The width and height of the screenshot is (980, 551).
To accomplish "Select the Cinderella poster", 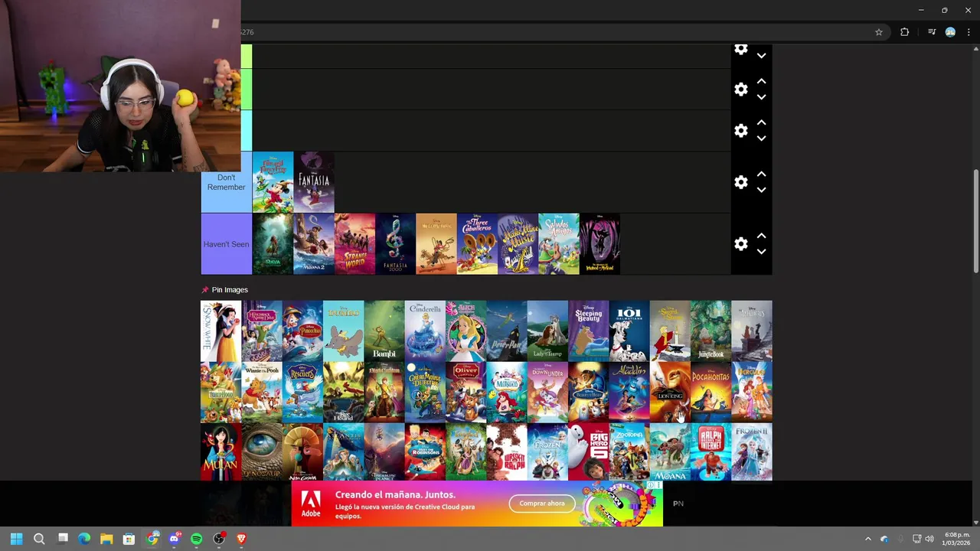I will [425, 331].
